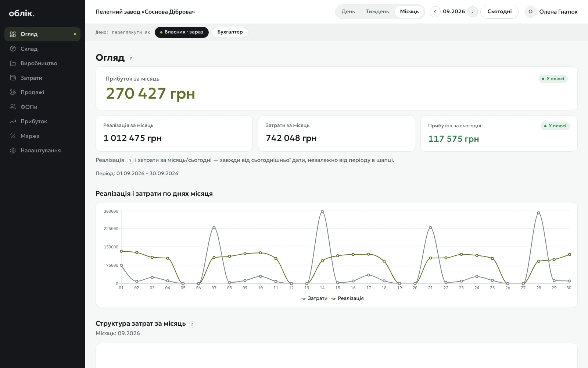Open the Виробництво menu label
588x368 pixels.
[x=39, y=63]
